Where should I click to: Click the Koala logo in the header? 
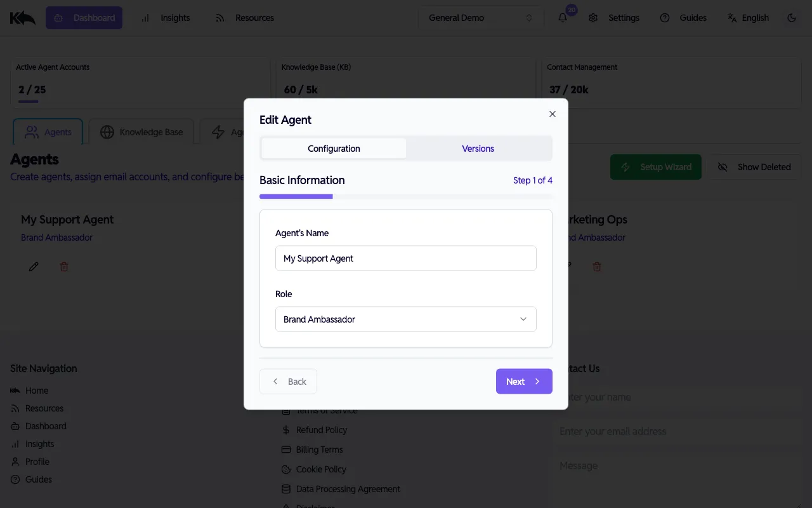[x=22, y=17]
